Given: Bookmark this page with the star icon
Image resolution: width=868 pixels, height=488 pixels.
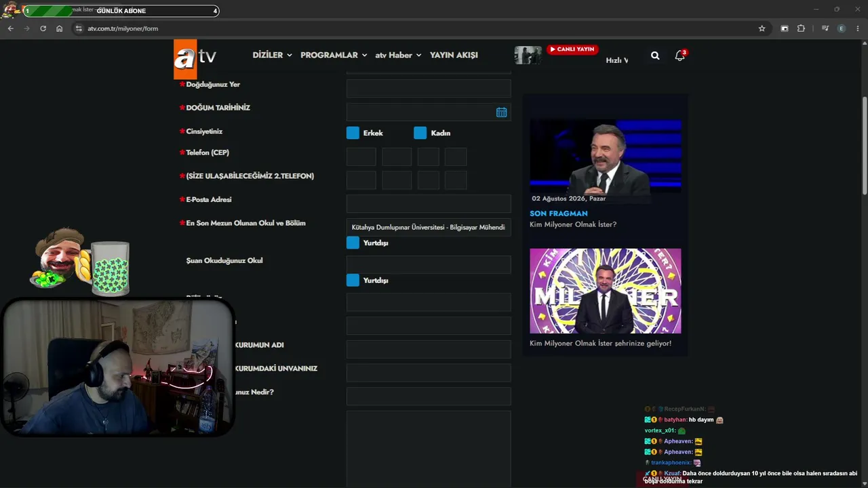Looking at the screenshot, I should (x=762, y=28).
